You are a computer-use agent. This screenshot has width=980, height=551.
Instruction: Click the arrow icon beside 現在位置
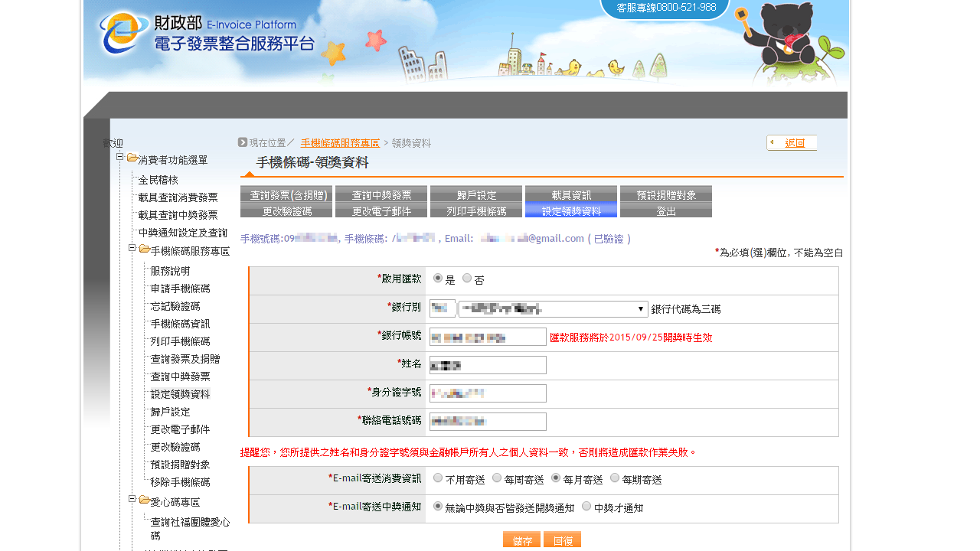(243, 142)
